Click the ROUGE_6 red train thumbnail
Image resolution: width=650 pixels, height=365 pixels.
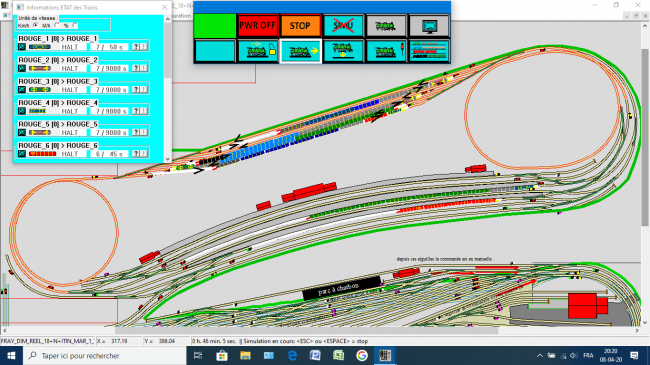pos(42,154)
